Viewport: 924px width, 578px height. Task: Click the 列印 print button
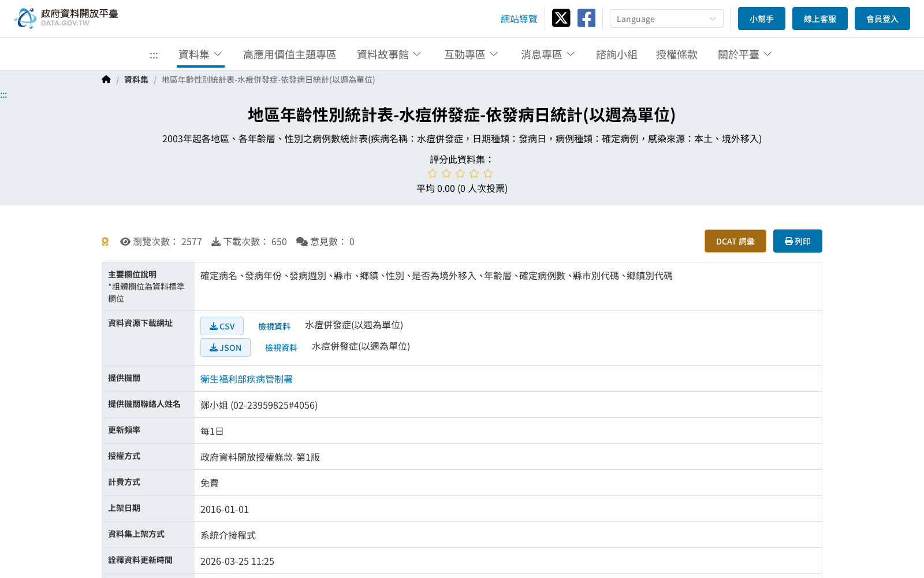[x=798, y=241]
